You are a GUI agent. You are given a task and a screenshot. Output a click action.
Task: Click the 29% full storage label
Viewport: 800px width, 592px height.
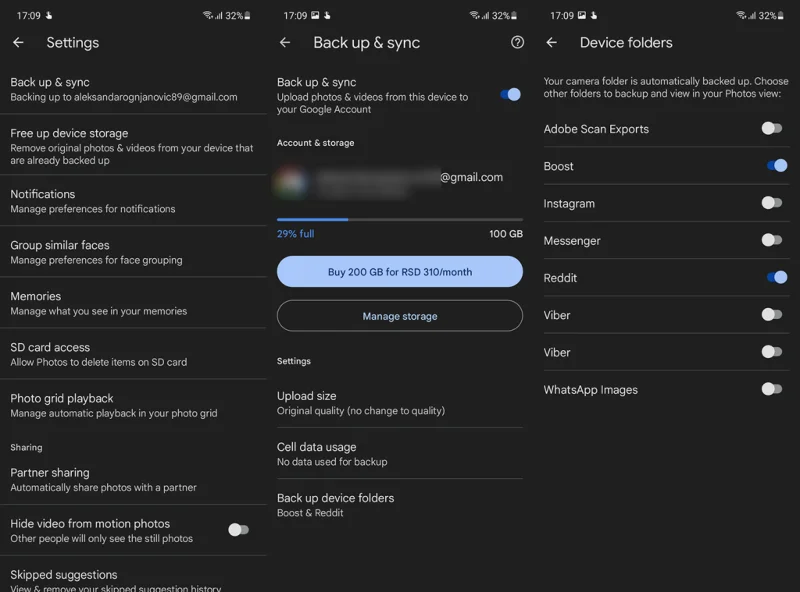coord(295,234)
